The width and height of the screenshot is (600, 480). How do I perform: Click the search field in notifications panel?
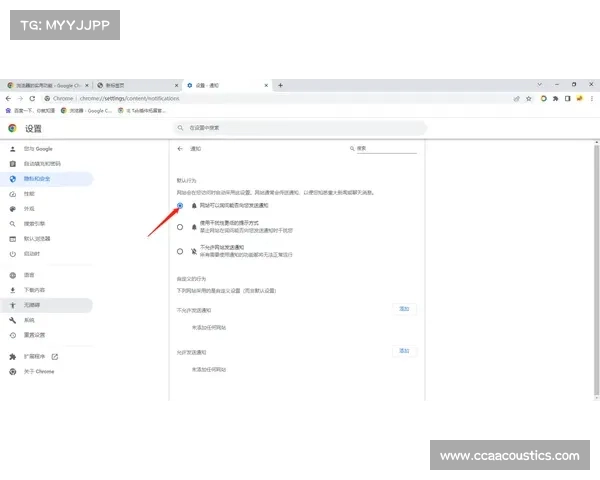386,149
